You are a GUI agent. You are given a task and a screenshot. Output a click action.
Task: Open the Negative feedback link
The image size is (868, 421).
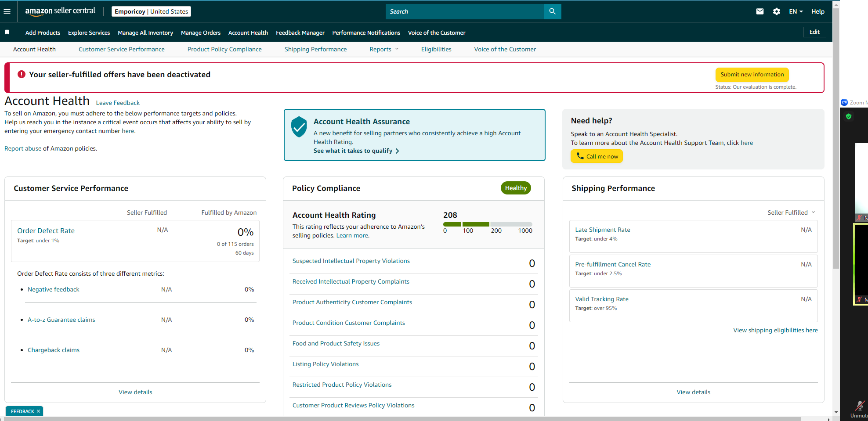(54, 289)
